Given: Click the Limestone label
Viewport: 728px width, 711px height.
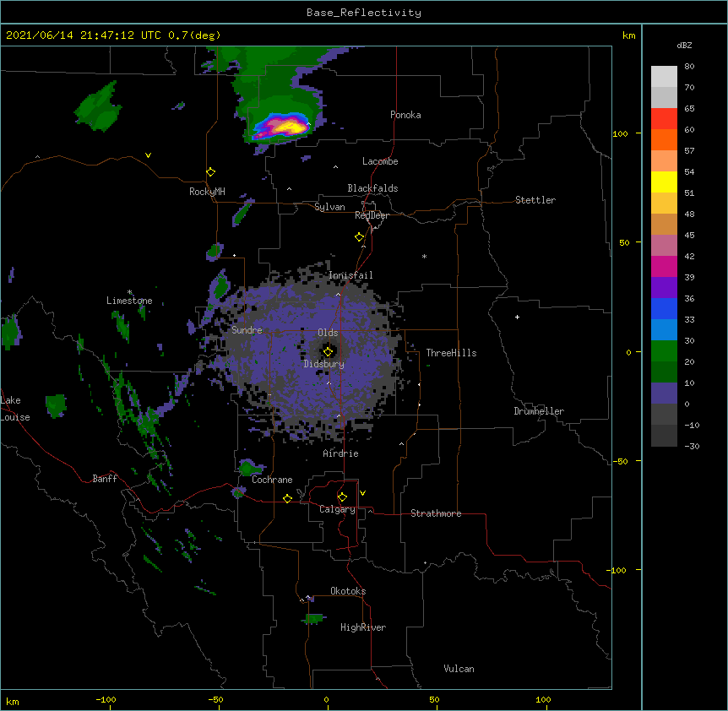Looking at the screenshot, I should (129, 301).
